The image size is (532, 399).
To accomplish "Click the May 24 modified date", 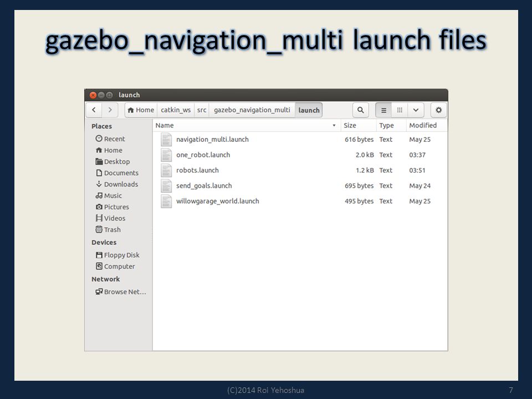I will [420, 186].
